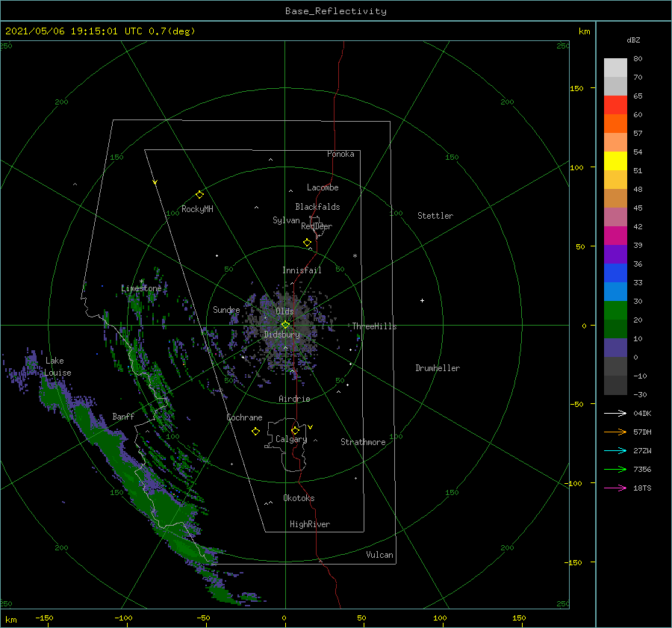The image size is (672, 628).
Task: Click the bright green 20-30 dBZ swatch
Action: (x=615, y=311)
